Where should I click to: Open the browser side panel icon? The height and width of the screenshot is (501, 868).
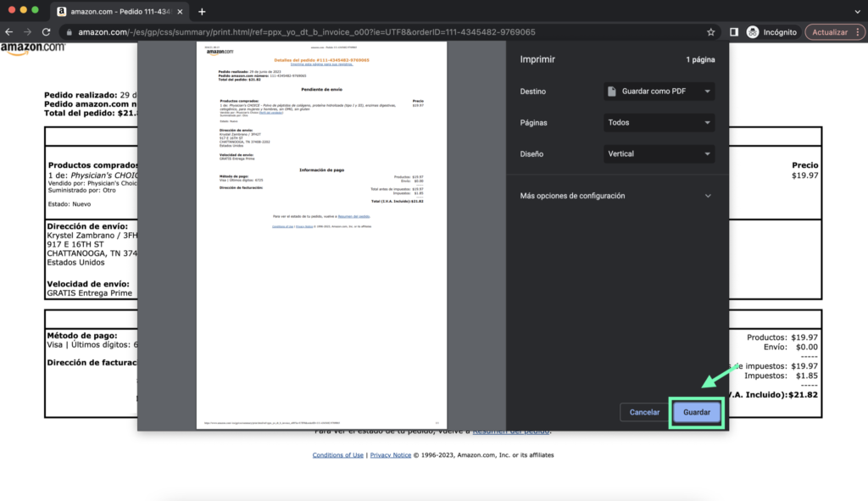point(733,32)
